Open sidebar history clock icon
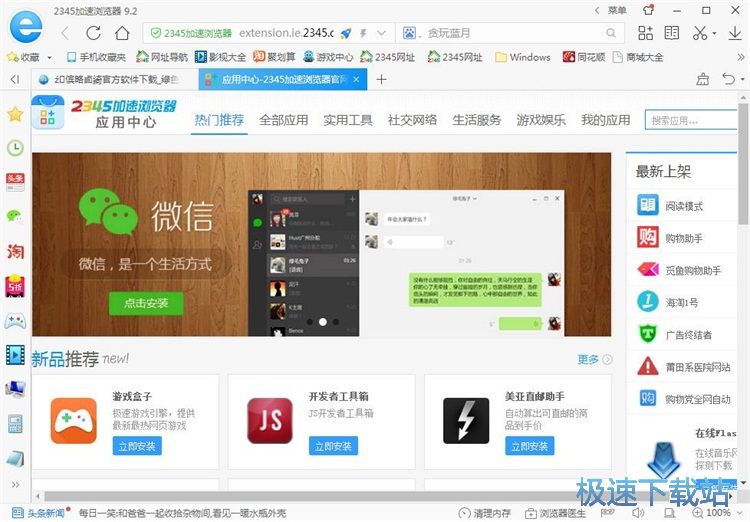The image size is (750, 522). point(15,147)
